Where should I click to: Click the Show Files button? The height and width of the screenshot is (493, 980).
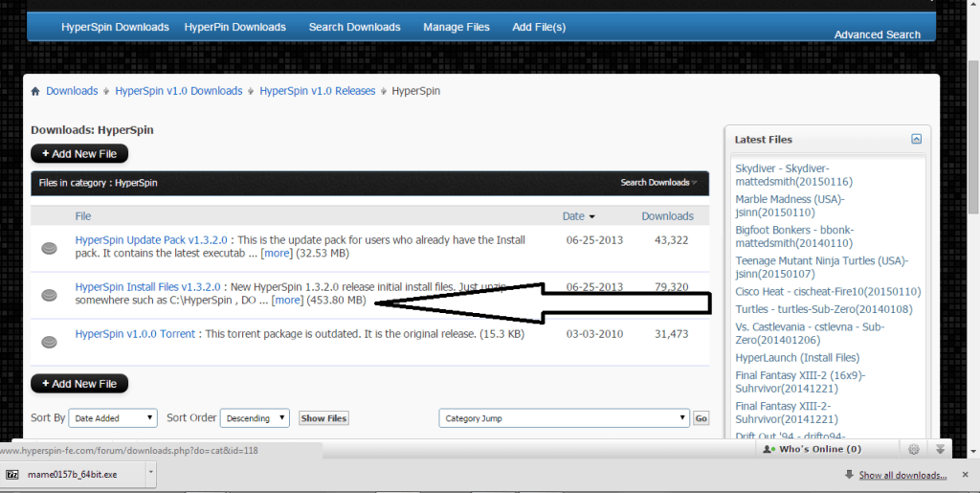[x=323, y=418]
